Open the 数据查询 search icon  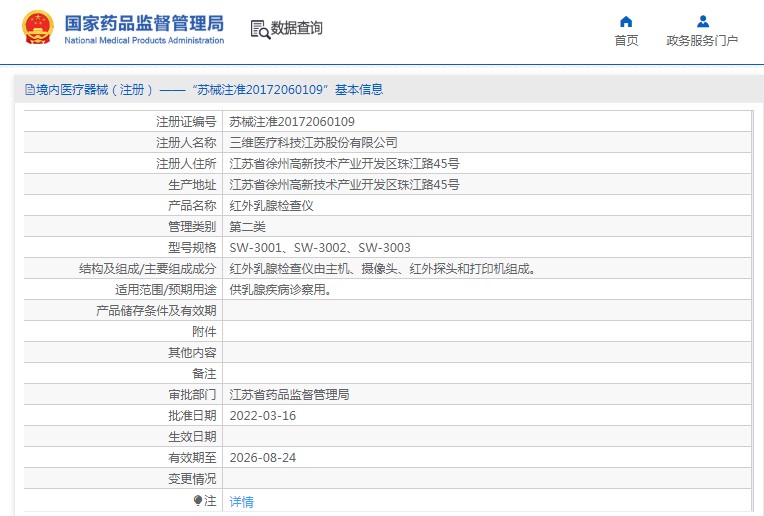coord(260,30)
